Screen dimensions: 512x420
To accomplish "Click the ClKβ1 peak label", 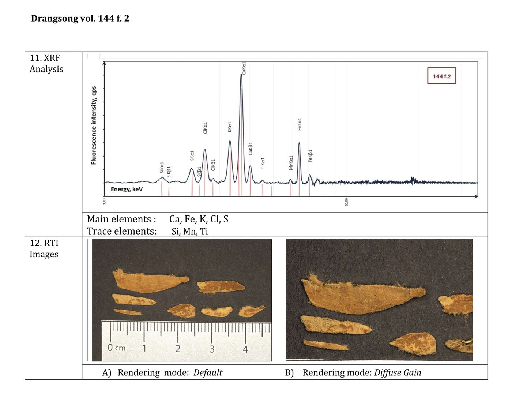I will click(x=213, y=165).
